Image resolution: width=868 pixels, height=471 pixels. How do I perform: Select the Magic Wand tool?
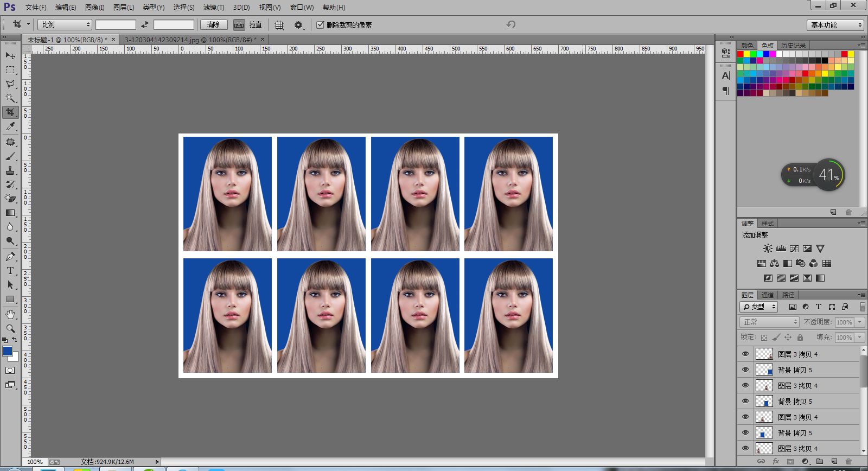(10, 98)
